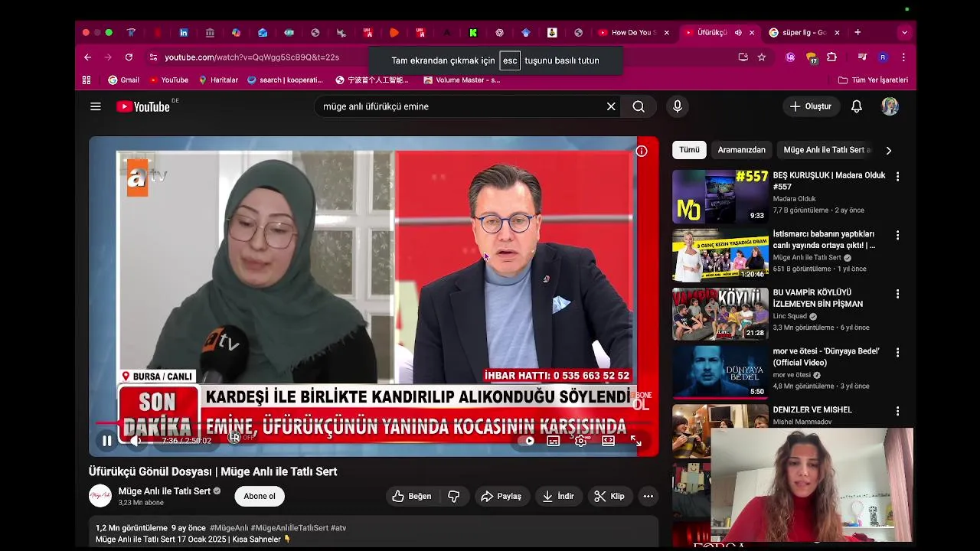Toggle full screen on the video player
Viewport: 980px width, 551px height.
point(635,441)
